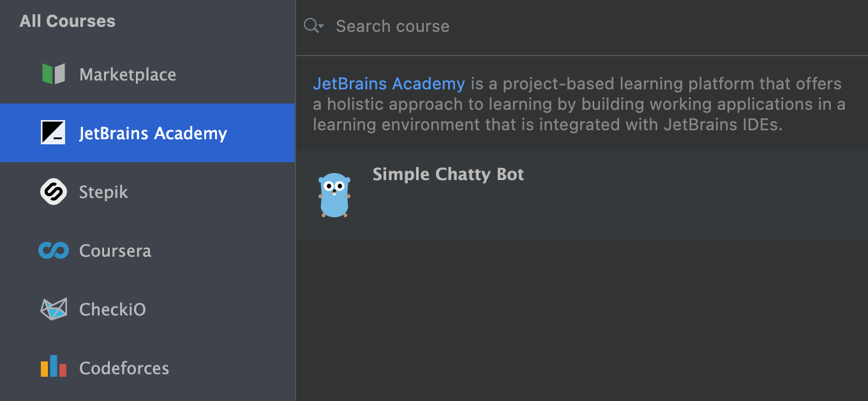Choose CheckiO from the course providers
This screenshot has height=401, width=868.
pyautogui.click(x=147, y=309)
